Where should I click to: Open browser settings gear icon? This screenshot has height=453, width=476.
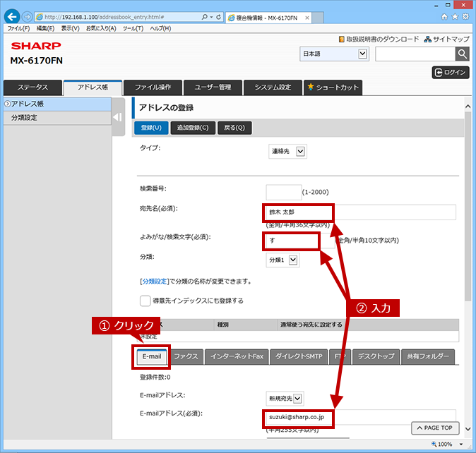pyautogui.click(x=465, y=17)
